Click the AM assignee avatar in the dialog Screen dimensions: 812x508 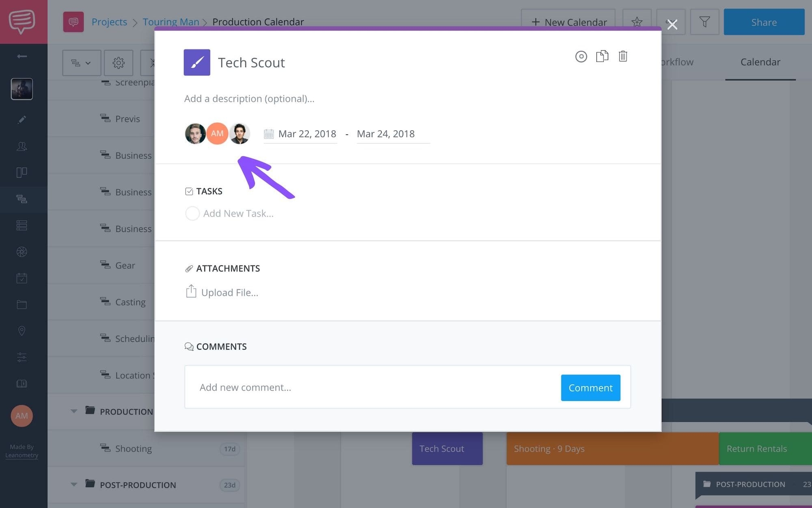(x=217, y=133)
